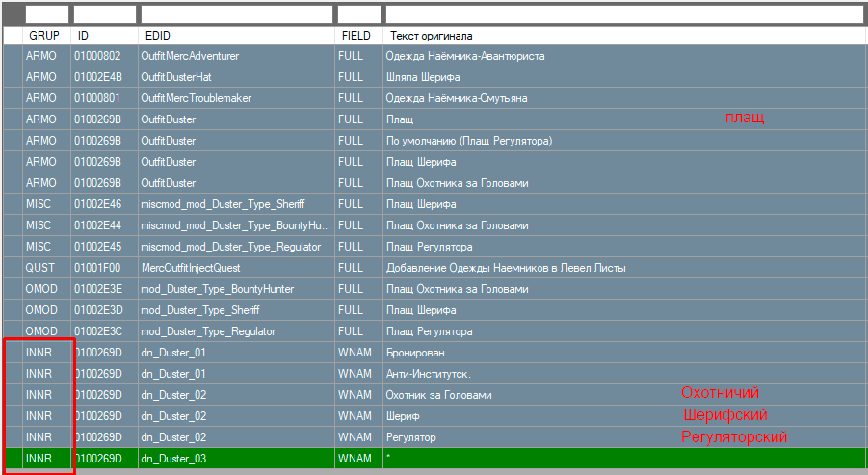The height and width of the screenshot is (475, 868).
Task: Select Плащ Регулятора in the MISC row
Action: [x=624, y=247]
